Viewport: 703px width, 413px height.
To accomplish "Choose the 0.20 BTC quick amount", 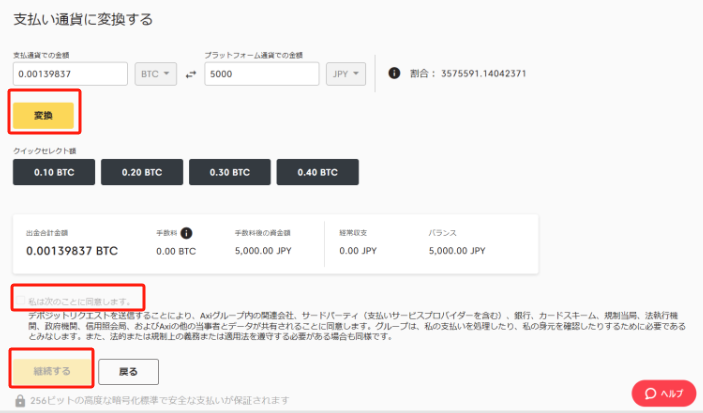I will click(141, 172).
